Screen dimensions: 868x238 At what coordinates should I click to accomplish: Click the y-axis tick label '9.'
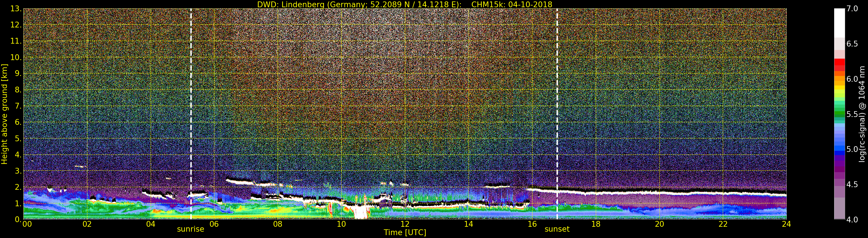(18, 73)
